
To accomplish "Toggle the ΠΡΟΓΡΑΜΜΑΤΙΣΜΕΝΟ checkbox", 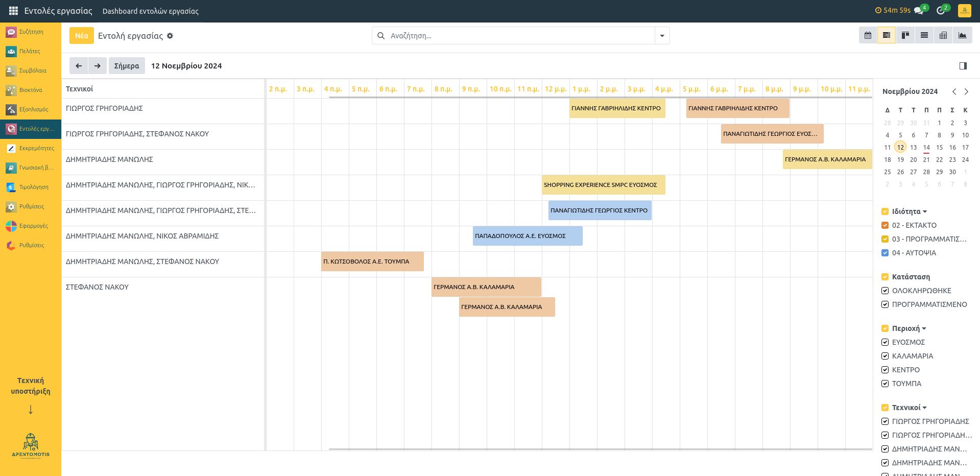I will click(x=885, y=304).
